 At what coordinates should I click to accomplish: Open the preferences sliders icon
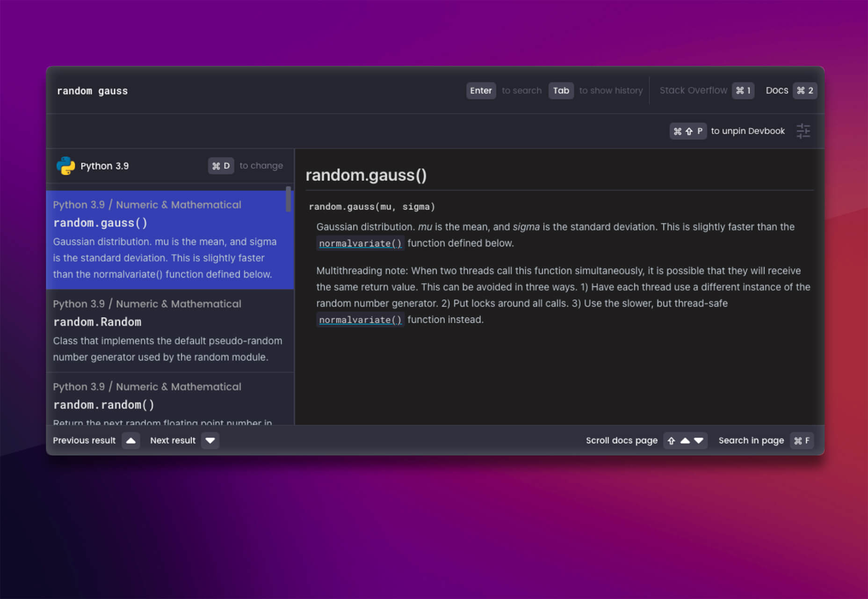pos(803,131)
